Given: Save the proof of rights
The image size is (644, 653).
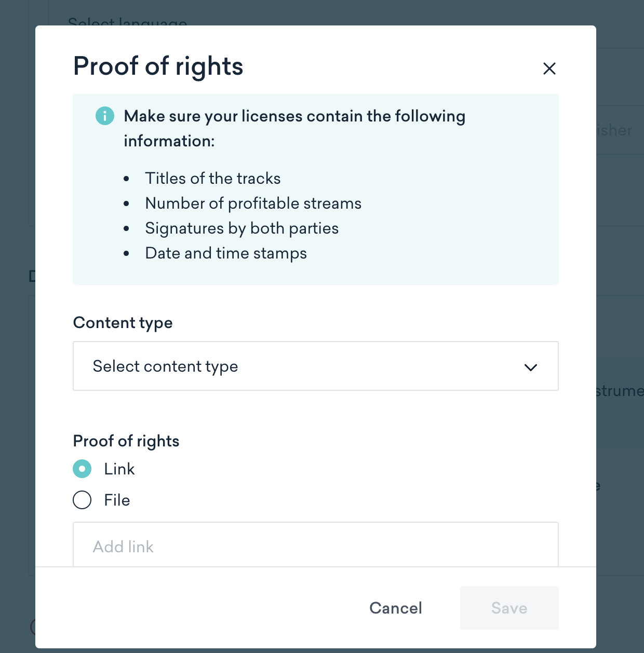Looking at the screenshot, I should [509, 608].
